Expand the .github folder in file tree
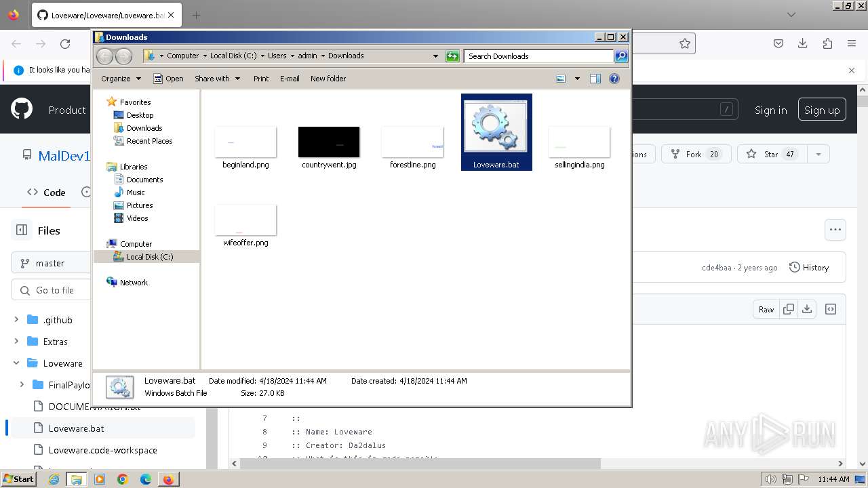 coord(16,320)
